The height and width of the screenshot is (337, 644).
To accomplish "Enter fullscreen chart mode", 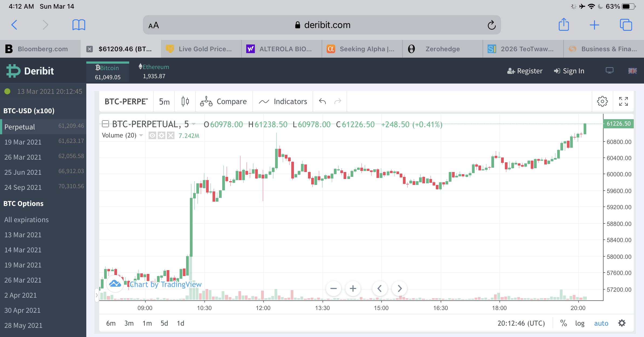I will (x=623, y=102).
